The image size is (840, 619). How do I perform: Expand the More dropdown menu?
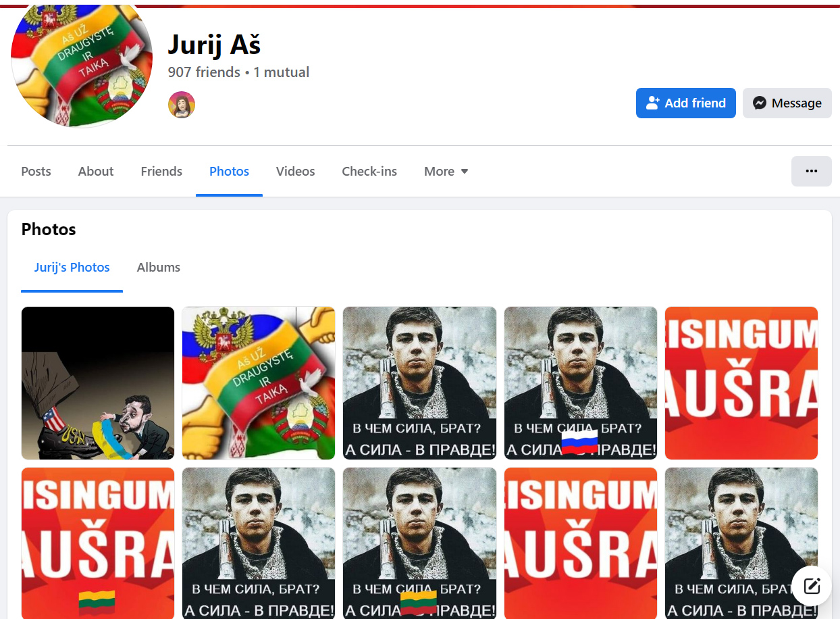(446, 172)
